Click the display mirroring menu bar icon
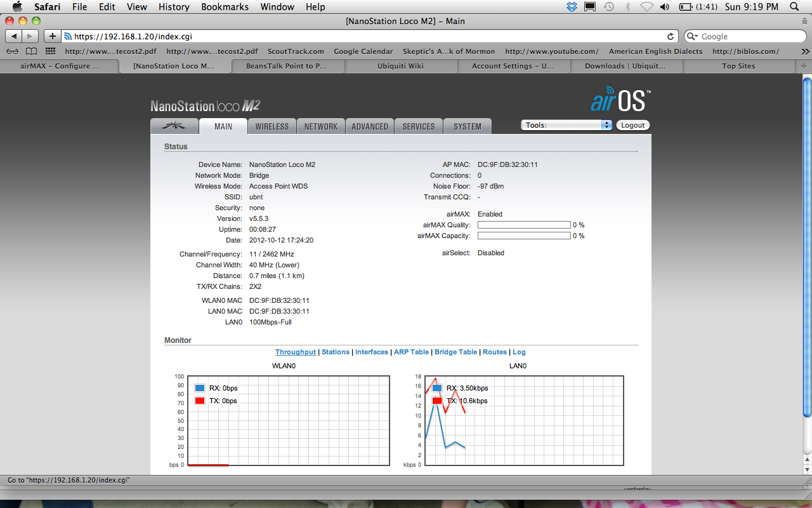 pyautogui.click(x=590, y=7)
